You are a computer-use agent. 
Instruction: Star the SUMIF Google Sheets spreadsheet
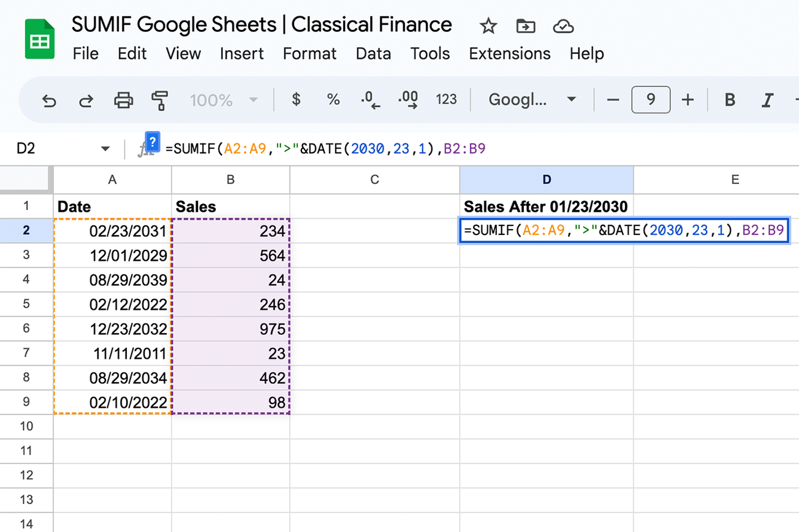488,26
